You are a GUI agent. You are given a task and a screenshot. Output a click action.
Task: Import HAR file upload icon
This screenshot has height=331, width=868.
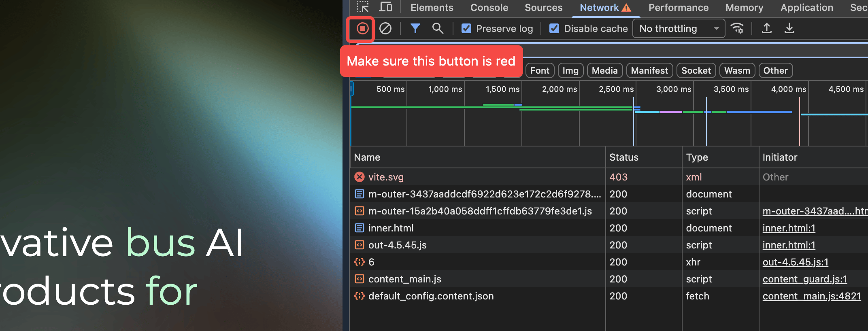[766, 28]
